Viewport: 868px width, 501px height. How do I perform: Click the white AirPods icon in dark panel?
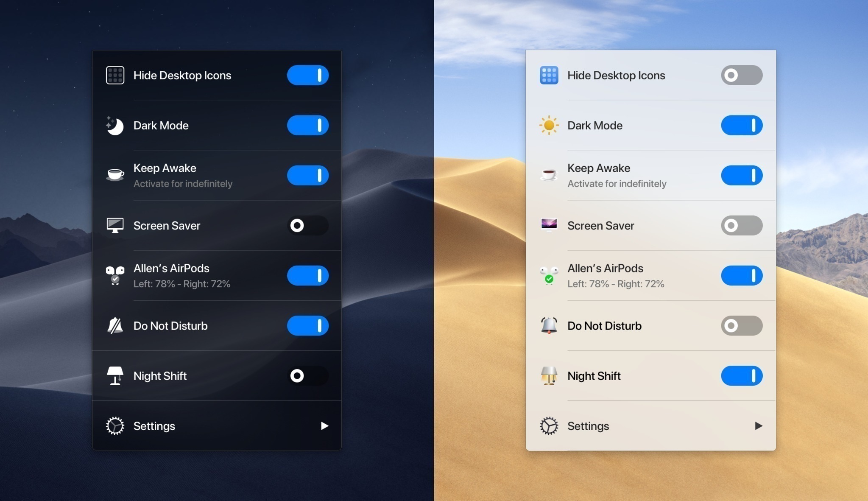pyautogui.click(x=114, y=275)
